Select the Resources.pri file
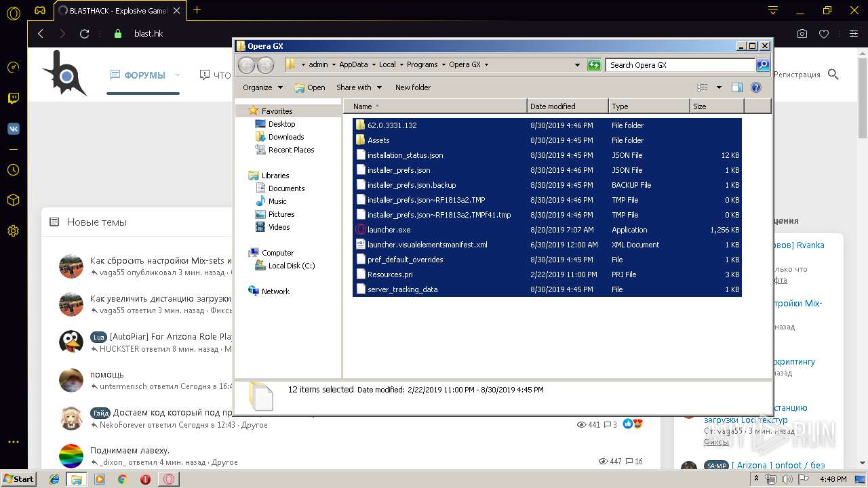The width and height of the screenshot is (868, 488). point(547,274)
